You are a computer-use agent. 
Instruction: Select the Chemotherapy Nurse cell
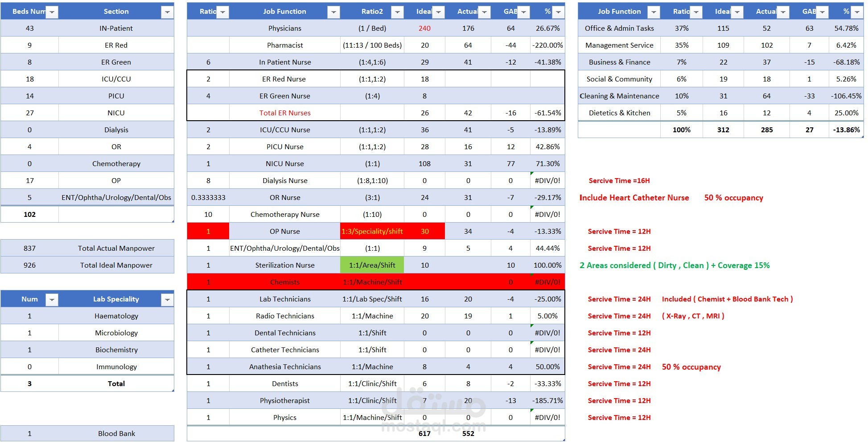tap(285, 214)
